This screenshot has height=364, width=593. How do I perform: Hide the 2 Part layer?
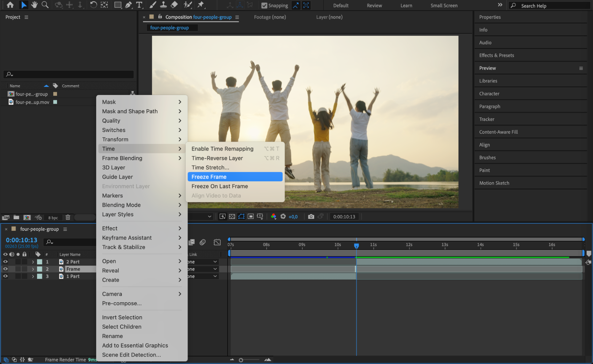[x=5, y=262]
